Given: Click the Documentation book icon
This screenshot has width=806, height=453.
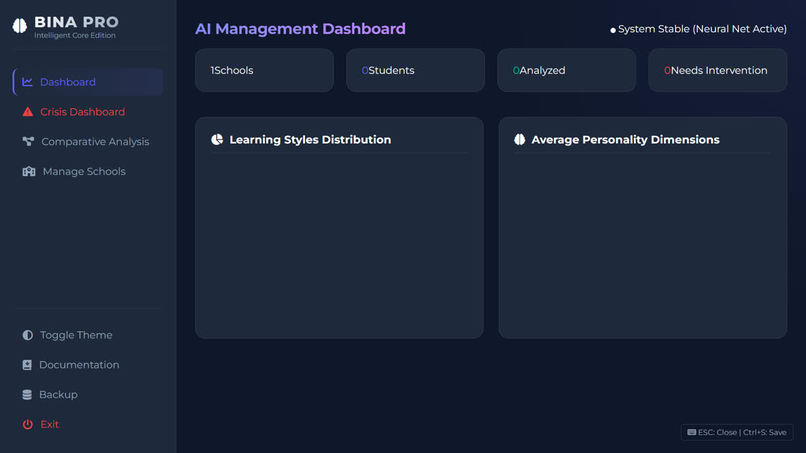Looking at the screenshot, I should coord(27,365).
